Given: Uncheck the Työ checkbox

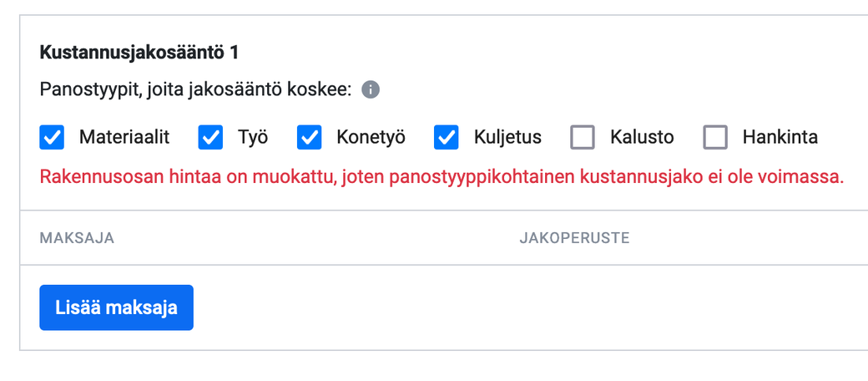Looking at the screenshot, I should pyautogui.click(x=210, y=137).
